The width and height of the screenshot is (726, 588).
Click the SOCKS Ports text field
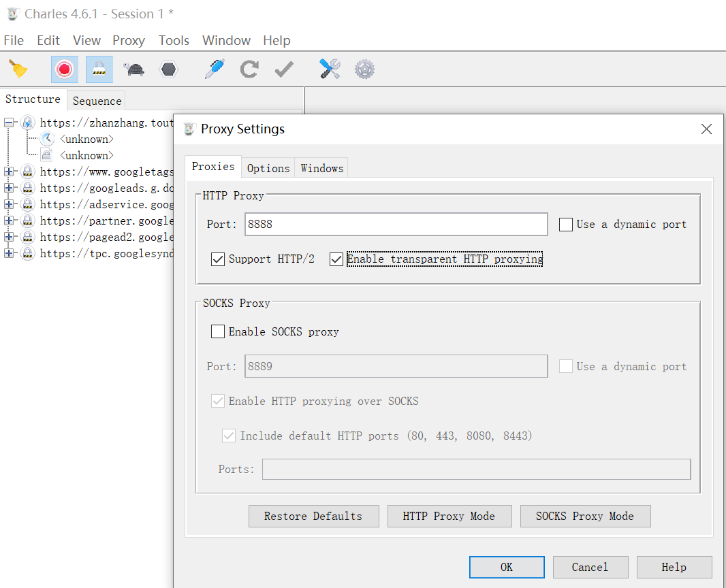click(x=476, y=469)
